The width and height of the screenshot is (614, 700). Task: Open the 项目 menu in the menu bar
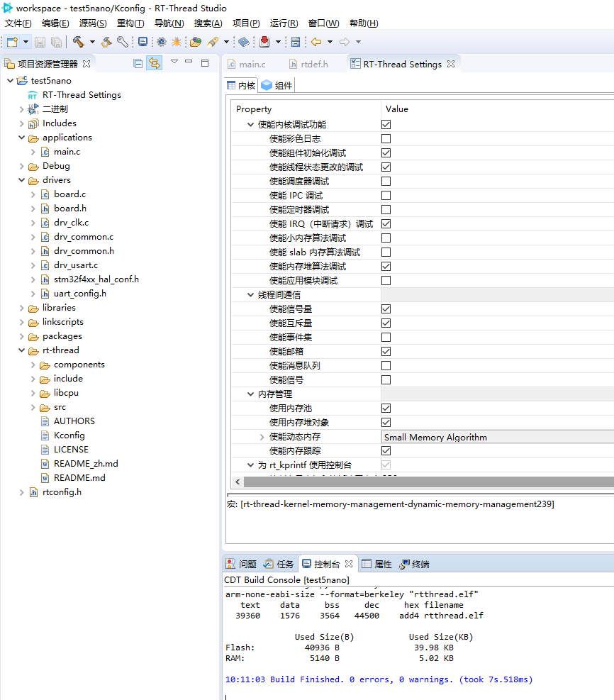point(245,23)
